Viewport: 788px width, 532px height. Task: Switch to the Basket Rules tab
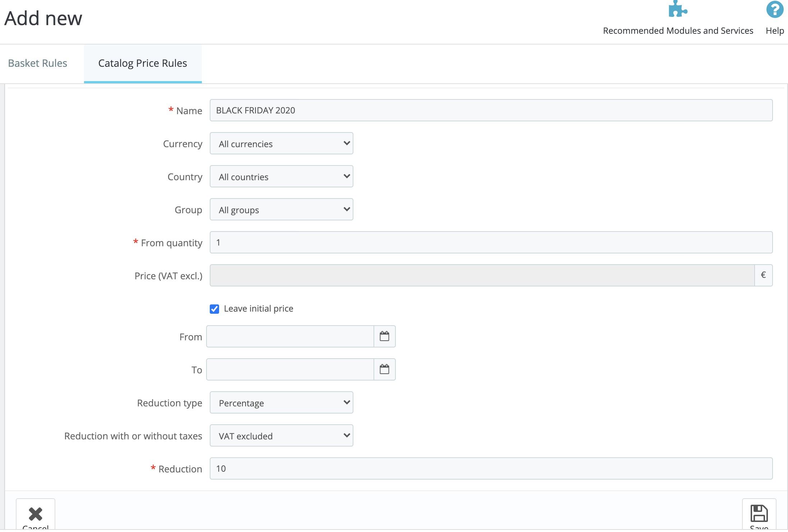pyautogui.click(x=38, y=63)
